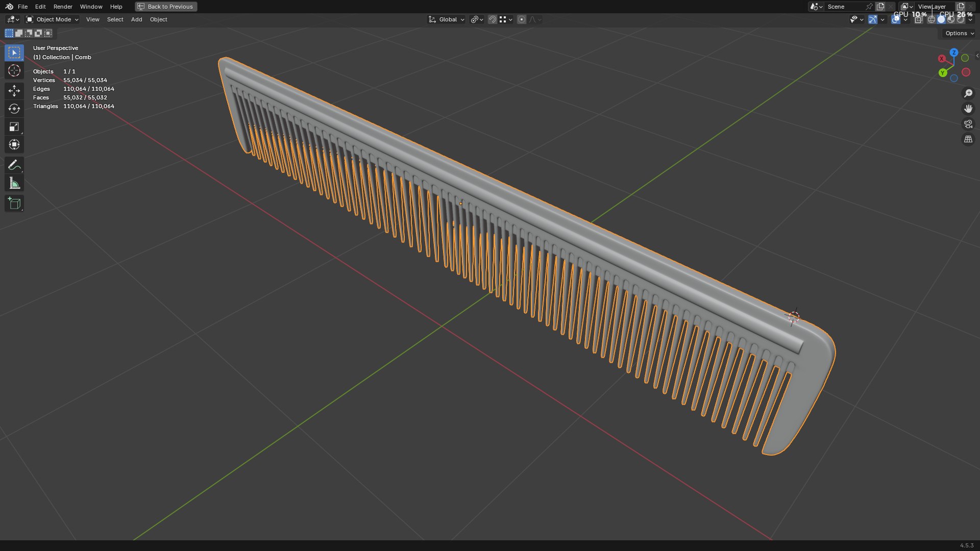
Task: Select the Move tool
Action: (x=14, y=91)
